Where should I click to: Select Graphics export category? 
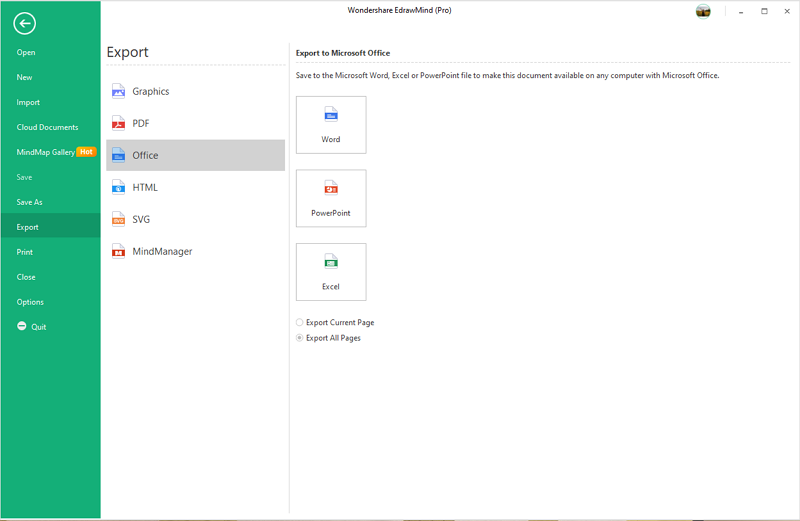tap(195, 91)
